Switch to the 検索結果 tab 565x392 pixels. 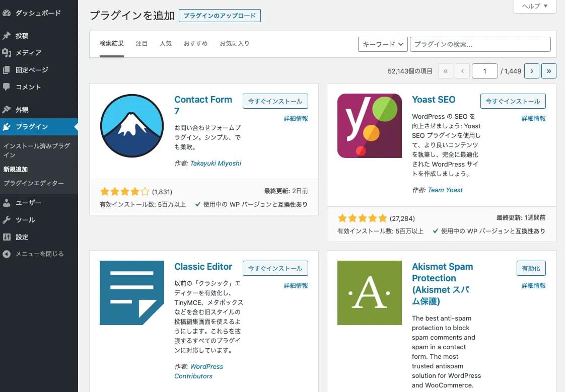tap(112, 44)
